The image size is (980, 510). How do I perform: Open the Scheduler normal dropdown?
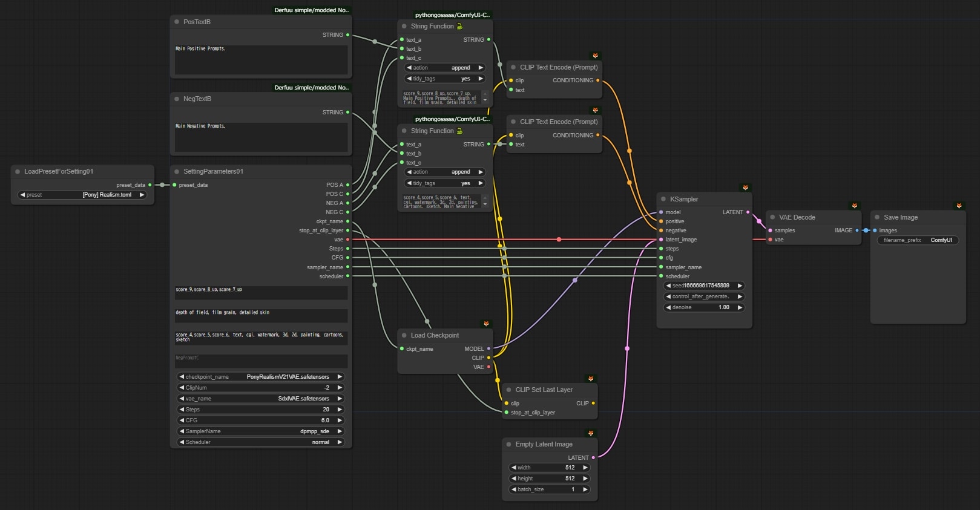point(261,442)
